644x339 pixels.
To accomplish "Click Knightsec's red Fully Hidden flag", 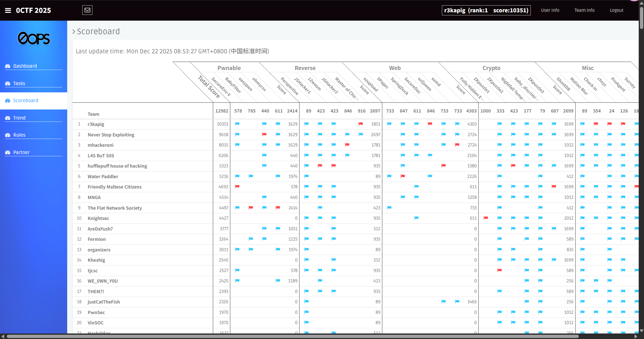I will pyautogui.click(x=486, y=218).
